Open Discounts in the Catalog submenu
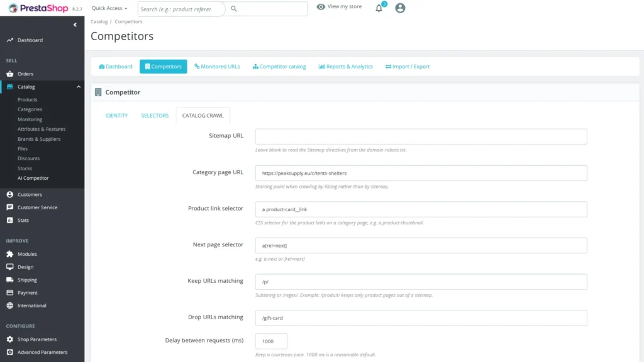 [x=29, y=158]
